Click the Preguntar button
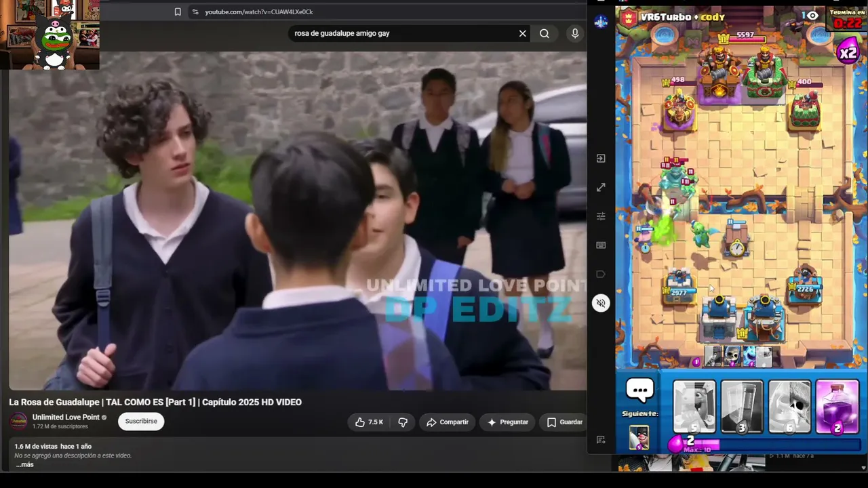 coord(508,422)
